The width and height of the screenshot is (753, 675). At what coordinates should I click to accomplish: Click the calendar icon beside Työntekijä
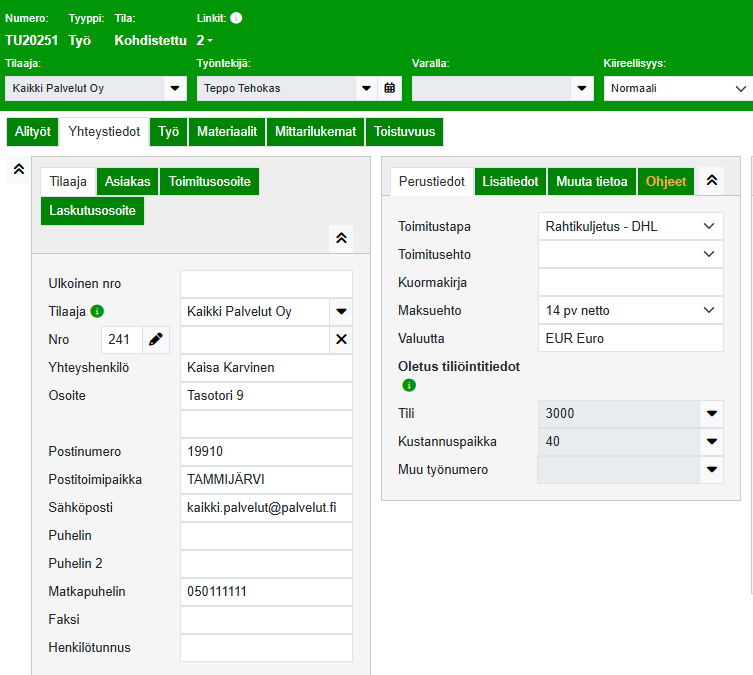pos(390,88)
